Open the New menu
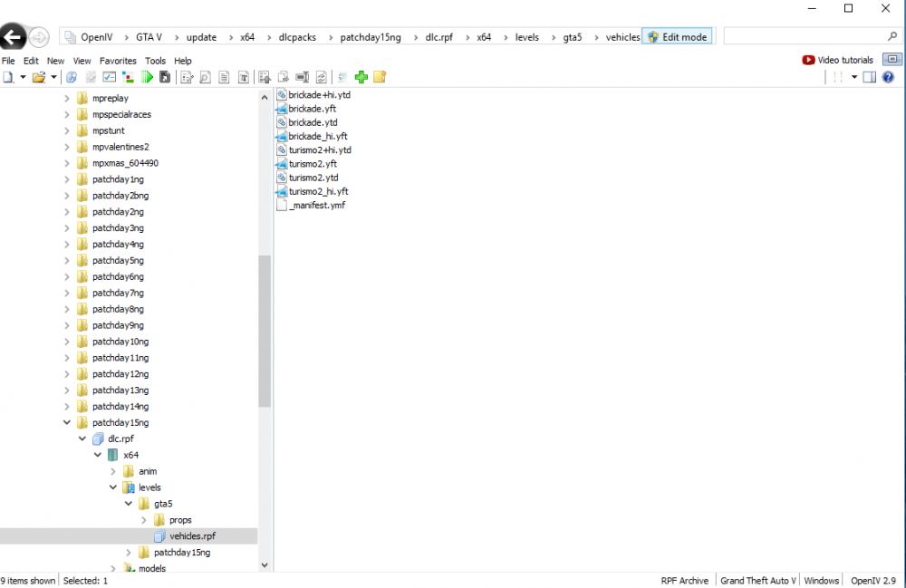The image size is (906, 588). click(55, 61)
